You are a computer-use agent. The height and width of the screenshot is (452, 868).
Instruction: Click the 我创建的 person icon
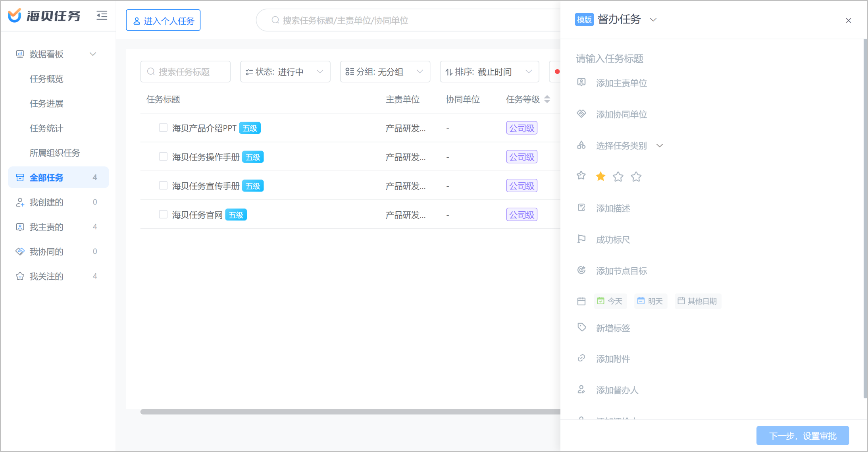click(20, 202)
